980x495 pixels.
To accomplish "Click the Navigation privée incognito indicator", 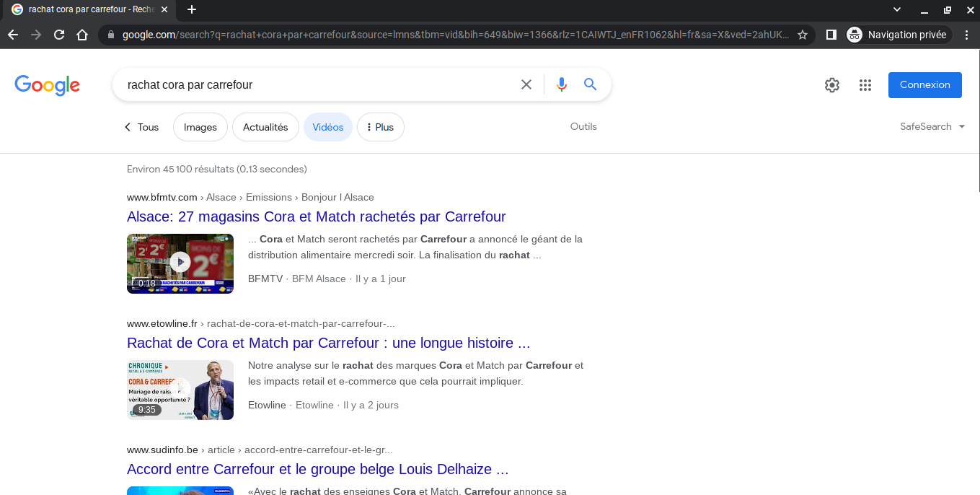I will coord(898,35).
